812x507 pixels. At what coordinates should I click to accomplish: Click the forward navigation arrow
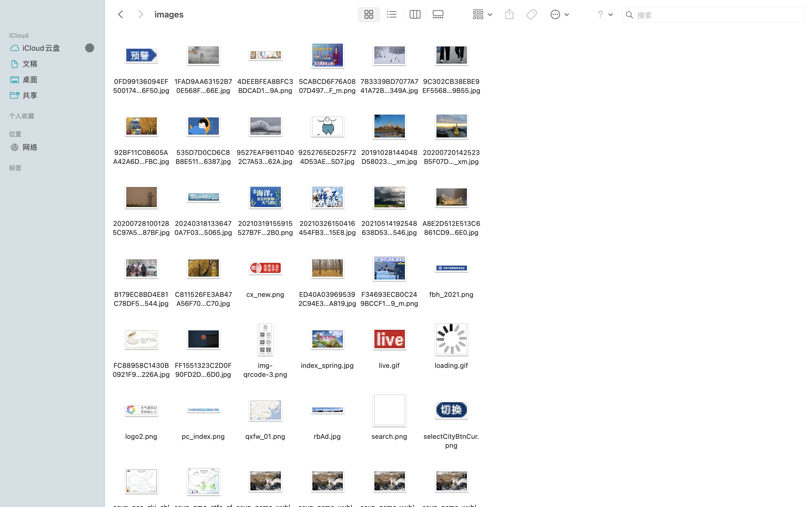point(141,14)
